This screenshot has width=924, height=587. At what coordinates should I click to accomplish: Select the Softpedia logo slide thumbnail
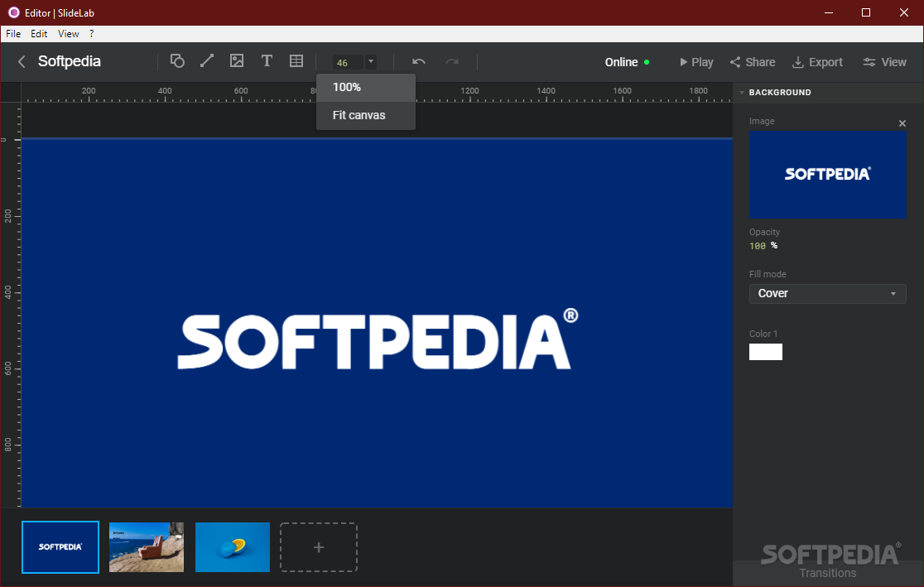coord(60,547)
